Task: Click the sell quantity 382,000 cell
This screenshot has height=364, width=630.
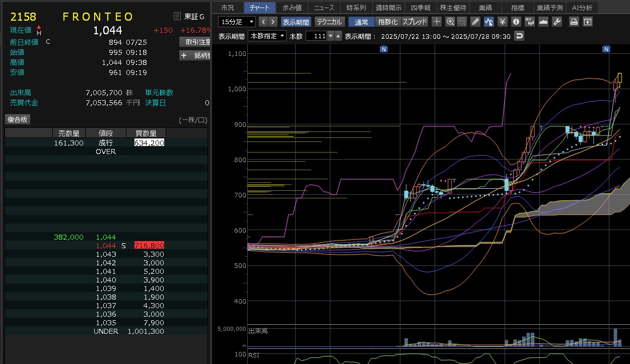Action: click(x=68, y=237)
